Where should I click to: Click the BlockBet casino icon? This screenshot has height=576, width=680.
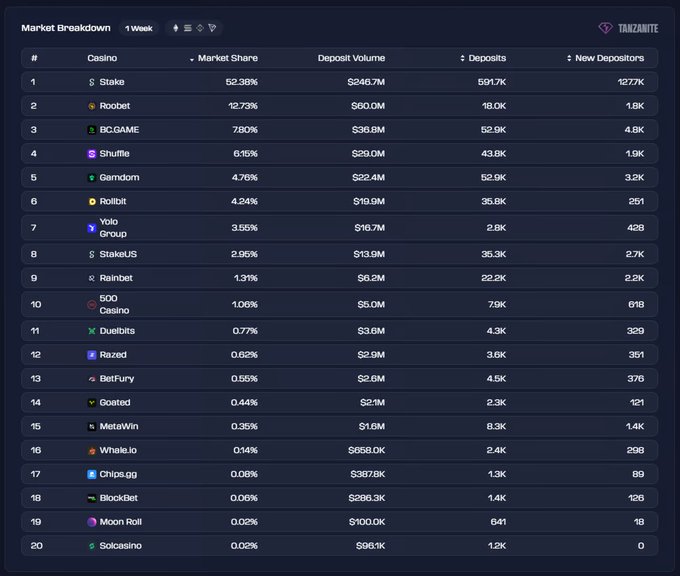tap(92, 498)
